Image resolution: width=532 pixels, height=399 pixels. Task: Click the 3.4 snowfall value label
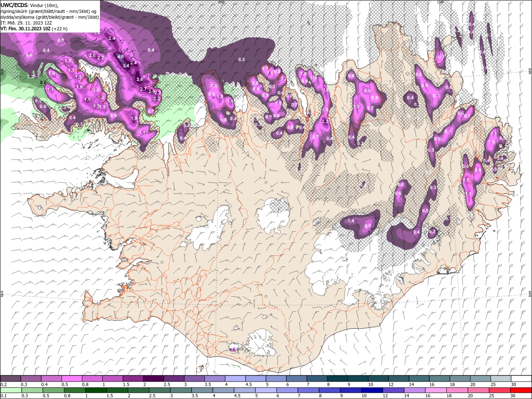coord(126,66)
